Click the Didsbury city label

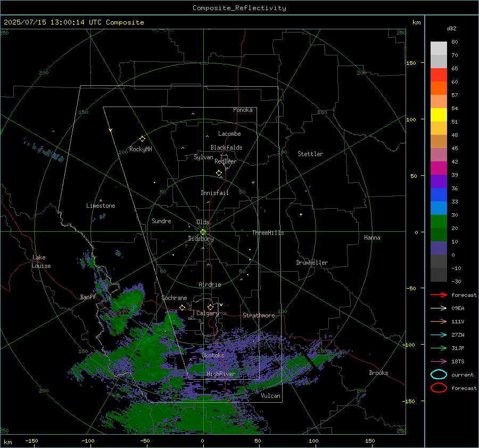click(201, 239)
